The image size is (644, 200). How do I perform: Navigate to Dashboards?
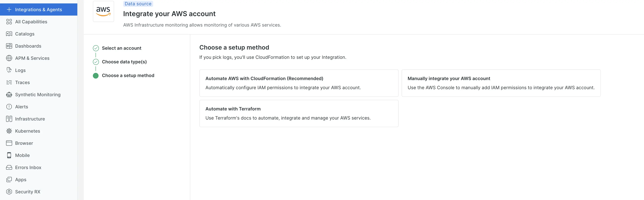coord(38,46)
